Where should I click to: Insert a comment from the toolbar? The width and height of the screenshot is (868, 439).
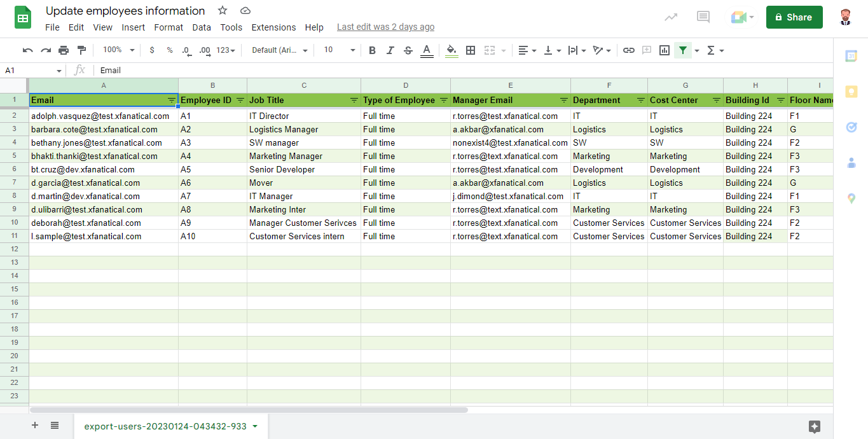(x=647, y=50)
